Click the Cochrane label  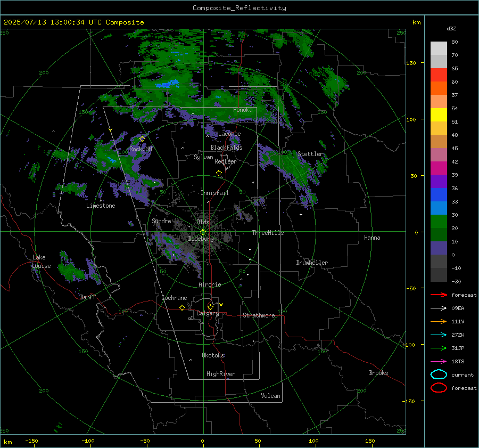(174, 298)
